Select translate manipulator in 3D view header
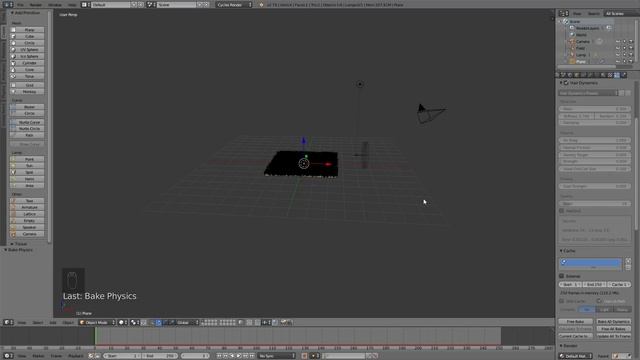640x360 pixels. (159, 322)
